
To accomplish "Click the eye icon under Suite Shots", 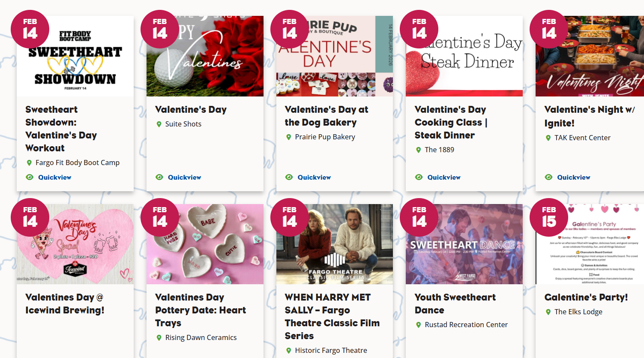I will [159, 177].
